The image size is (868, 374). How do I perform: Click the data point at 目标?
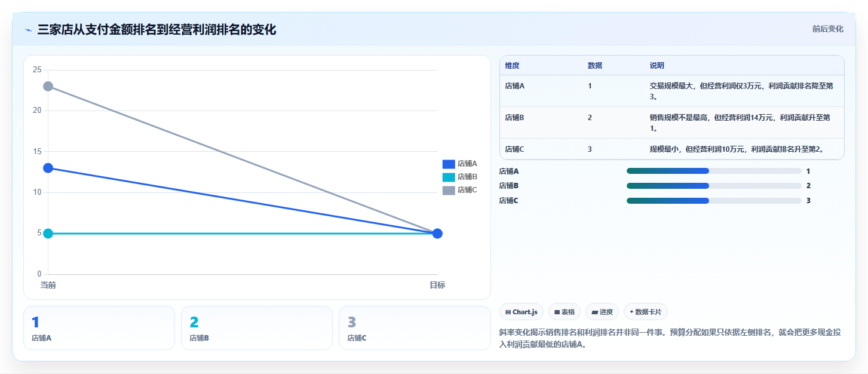pyautogui.click(x=437, y=233)
